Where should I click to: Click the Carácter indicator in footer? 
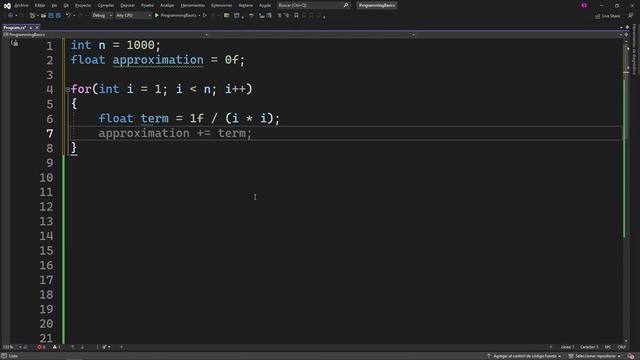(589, 347)
